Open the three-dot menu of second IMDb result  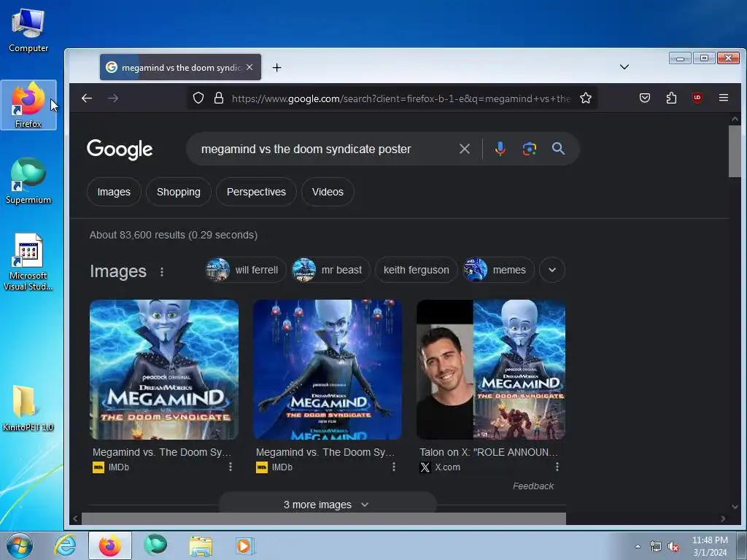click(393, 467)
